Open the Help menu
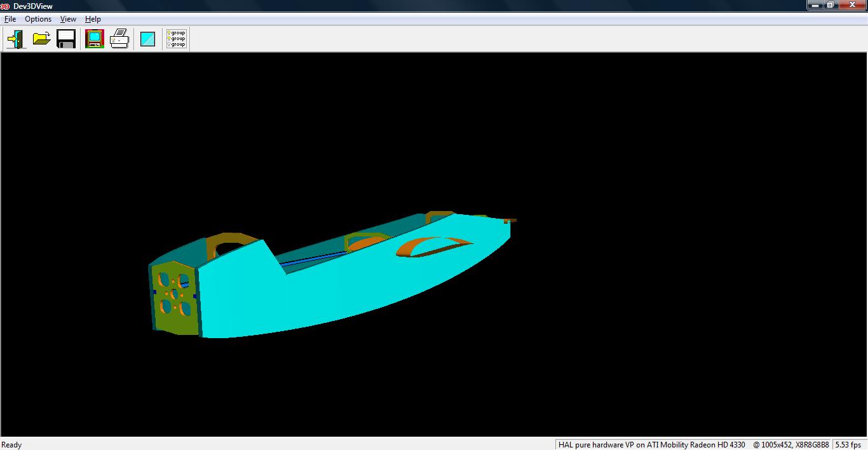Viewport: 868px width, 450px height. point(93,19)
